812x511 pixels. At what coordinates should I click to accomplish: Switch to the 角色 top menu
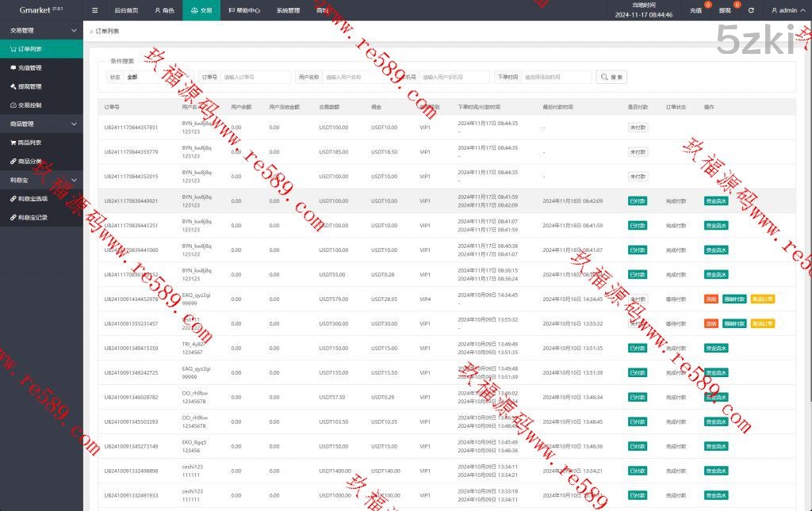pos(164,10)
